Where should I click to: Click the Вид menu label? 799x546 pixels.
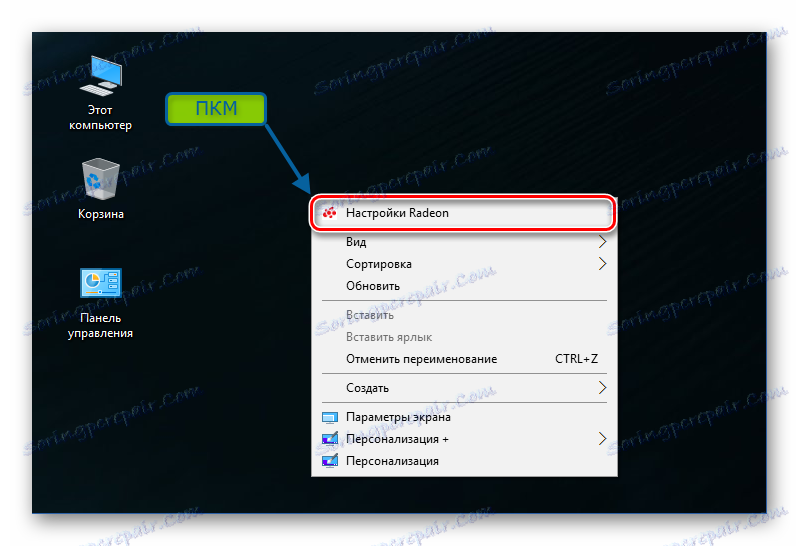click(x=356, y=242)
